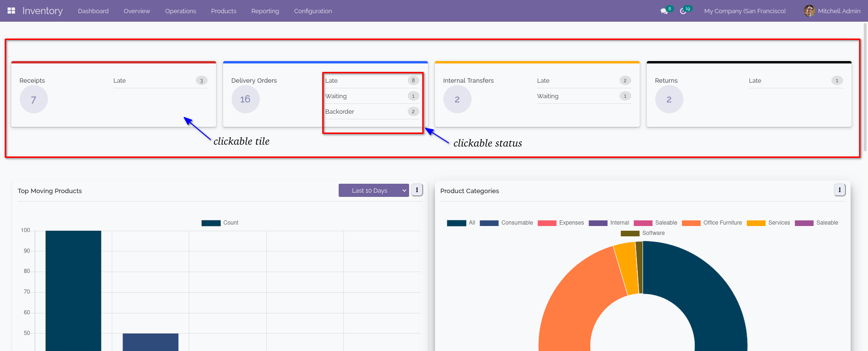Open the Receipts tile title
Screen dimensions: 868x351
click(32, 80)
